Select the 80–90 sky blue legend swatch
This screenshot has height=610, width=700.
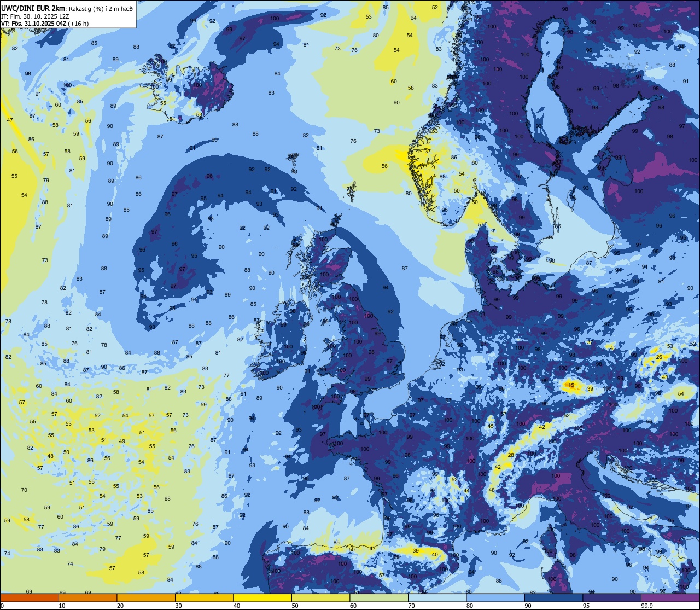point(495,597)
